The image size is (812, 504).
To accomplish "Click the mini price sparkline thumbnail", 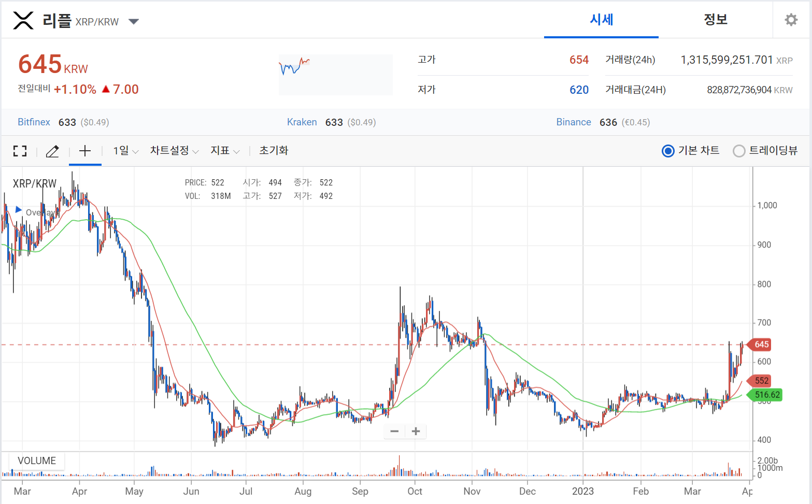I will point(335,75).
